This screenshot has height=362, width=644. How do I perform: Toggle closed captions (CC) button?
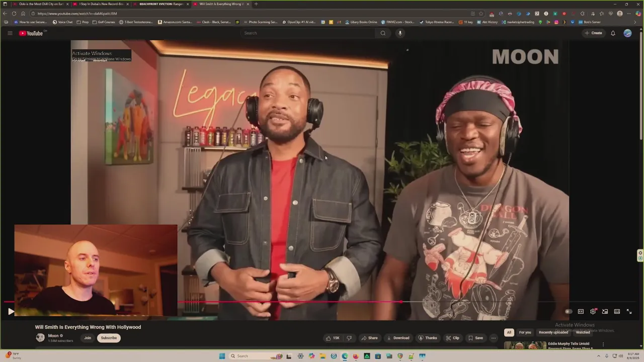pyautogui.click(x=581, y=312)
